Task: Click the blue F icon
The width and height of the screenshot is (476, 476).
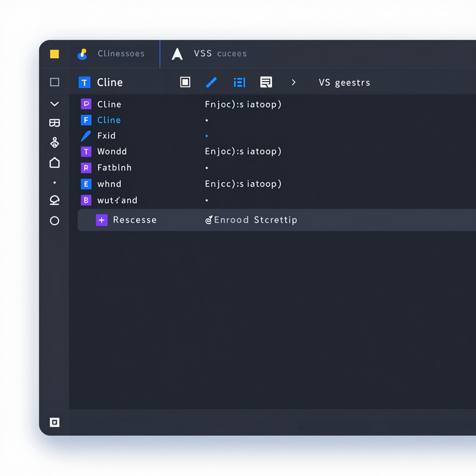Action: coord(86,120)
